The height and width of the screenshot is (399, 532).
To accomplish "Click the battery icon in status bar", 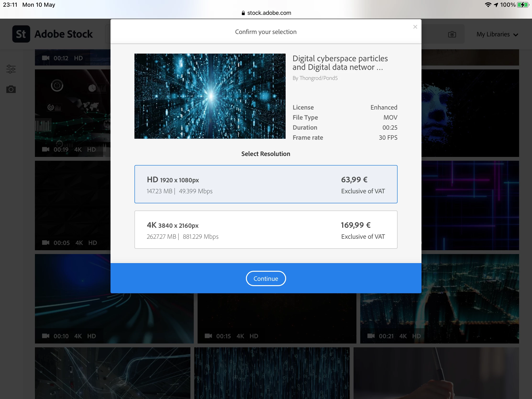I will click(523, 5).
